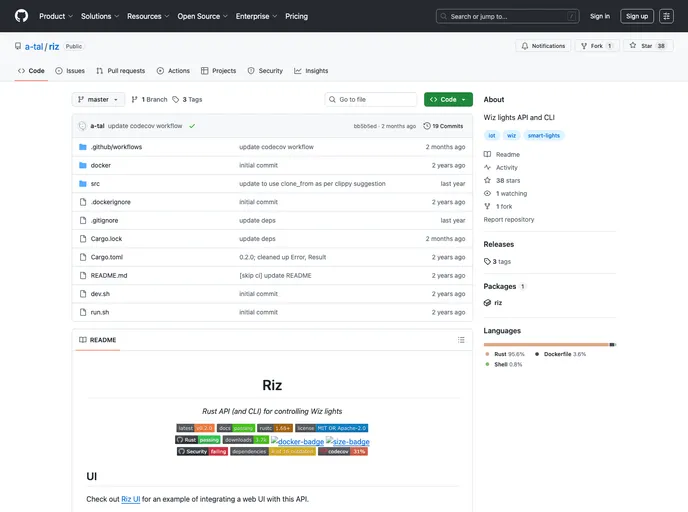Click the 3 tags link under Releases
Screen dimensions: 688x512
[497, 261]
